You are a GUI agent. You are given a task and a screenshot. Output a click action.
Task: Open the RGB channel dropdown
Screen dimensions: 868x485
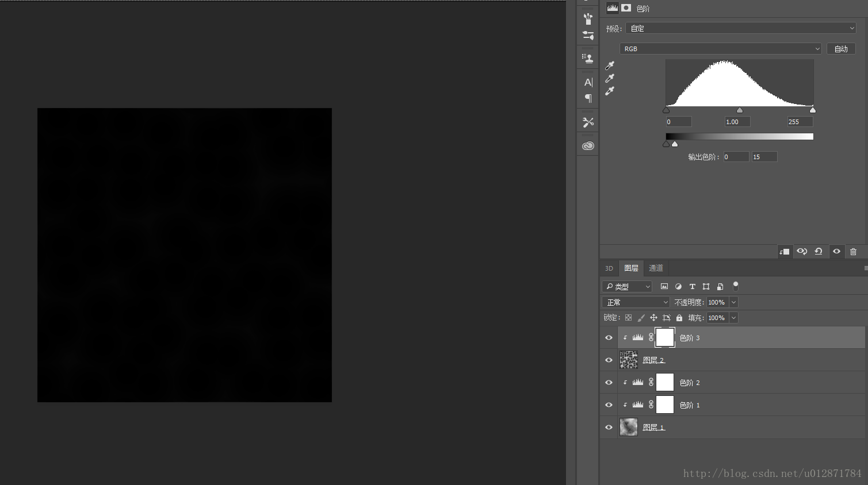[721, 49]
